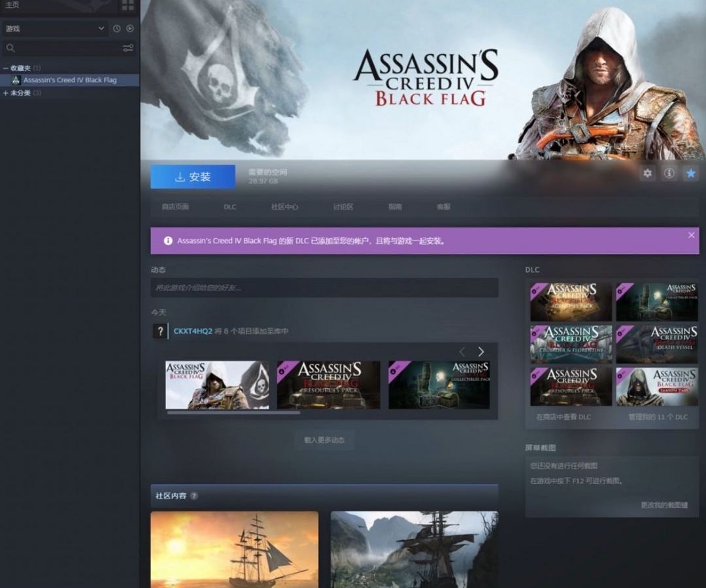Expand the 未分类 uncategorized category

click(6, 93)
